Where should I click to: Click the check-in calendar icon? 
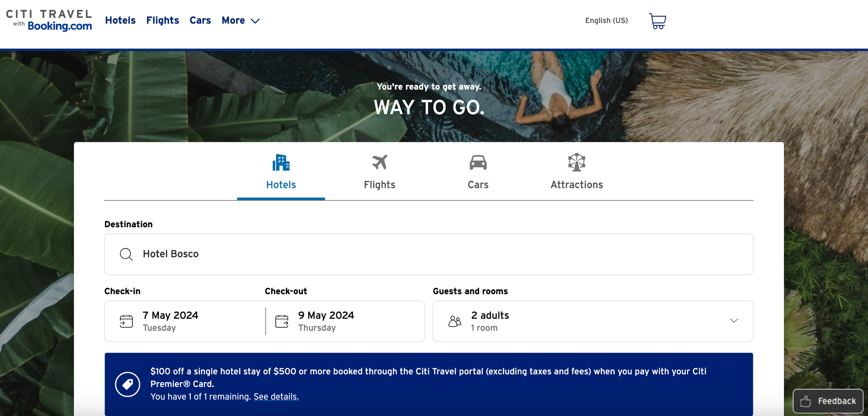point(126,321)
